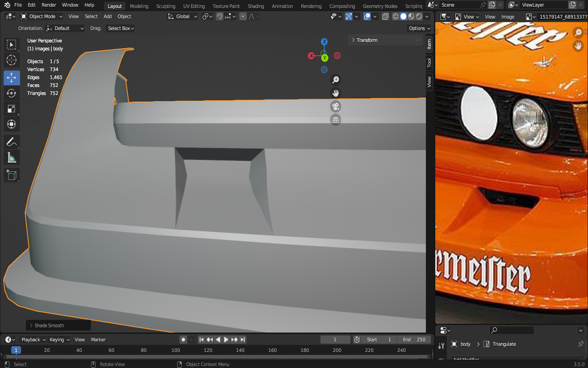Open Global transform orientation dropdown
The image size is (588, 368).
(183, 16)
